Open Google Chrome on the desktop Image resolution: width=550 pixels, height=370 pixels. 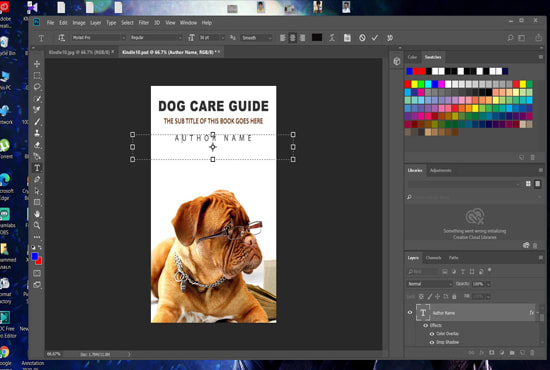coord(5,352)
